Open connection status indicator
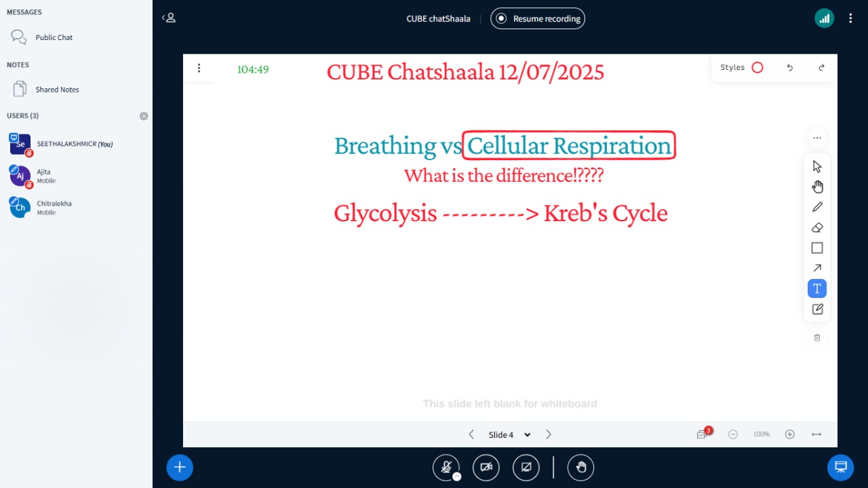868x488 pixels. click(x=824, y=18)
